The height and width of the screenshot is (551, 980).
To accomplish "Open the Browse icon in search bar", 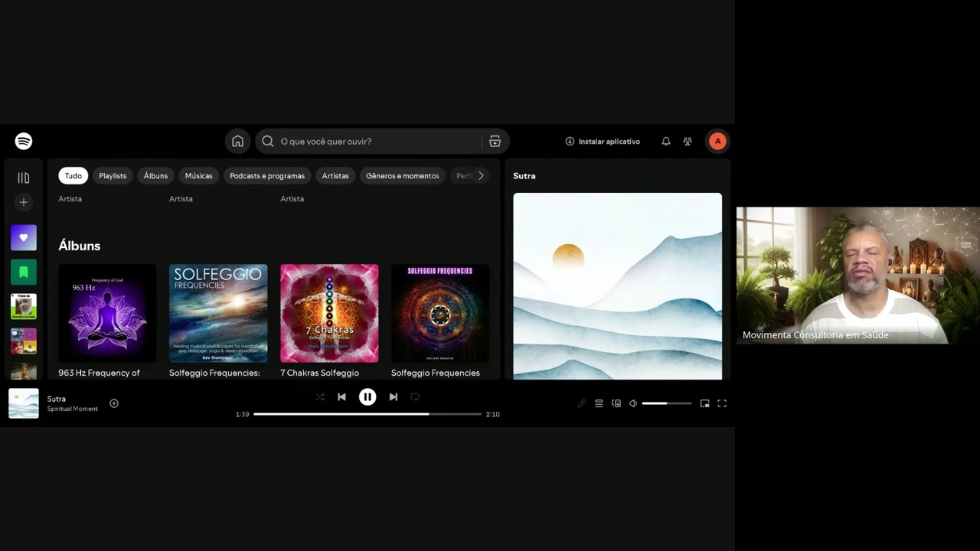I will [495, 142].
